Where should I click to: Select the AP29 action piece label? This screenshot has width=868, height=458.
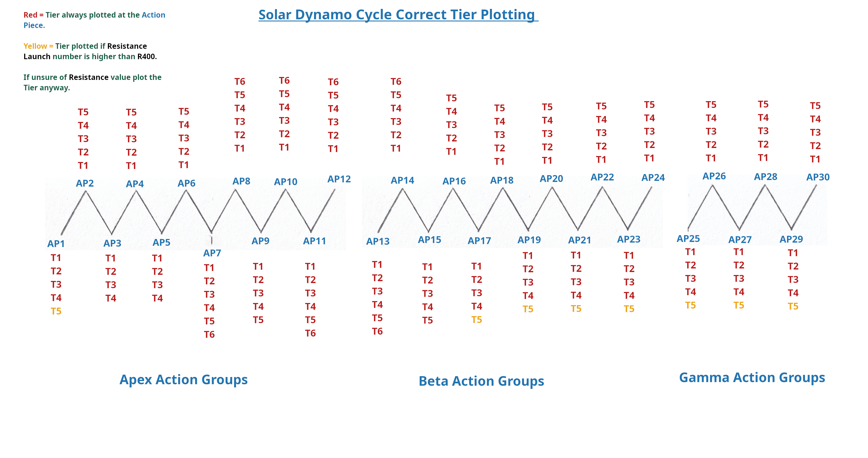click(791, 239)
